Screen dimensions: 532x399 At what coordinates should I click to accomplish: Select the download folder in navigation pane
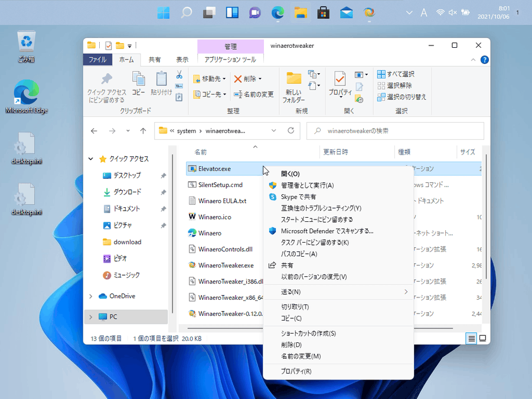tap(127, 242)
